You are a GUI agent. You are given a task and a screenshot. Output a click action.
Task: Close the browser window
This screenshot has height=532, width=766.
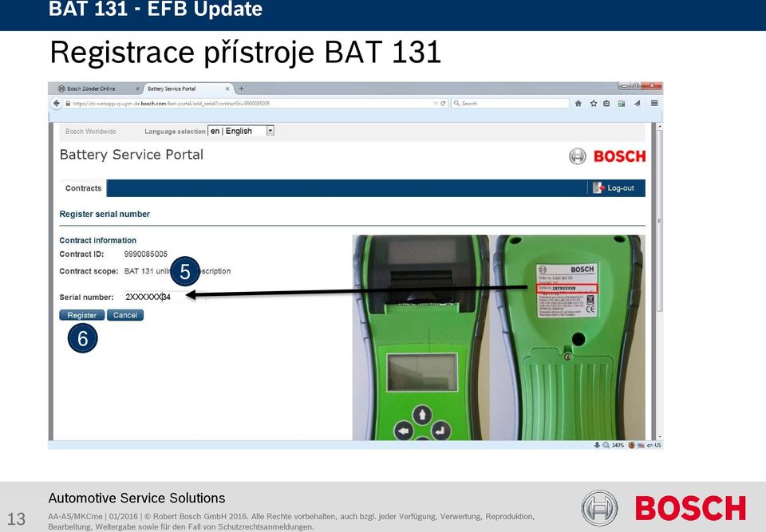[x=652, y=85]
